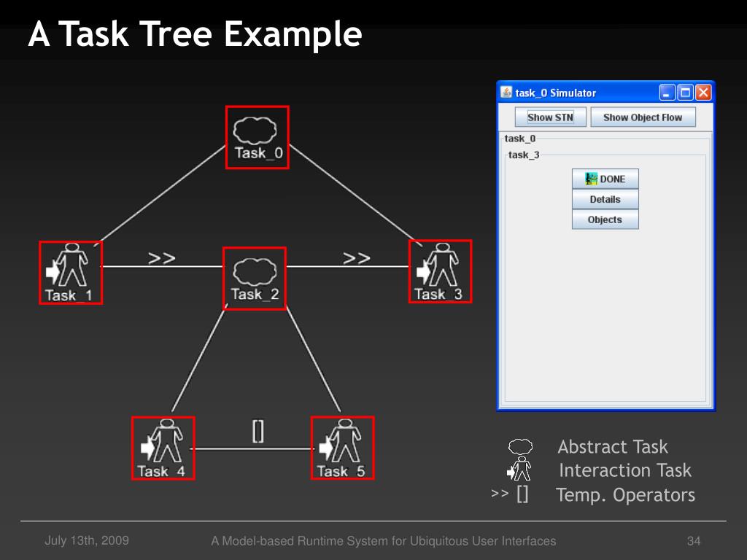Click the task_0 Simulator title bar
Image resolution: width=747 pixels, height=560 pixels.
coord(606,93)
